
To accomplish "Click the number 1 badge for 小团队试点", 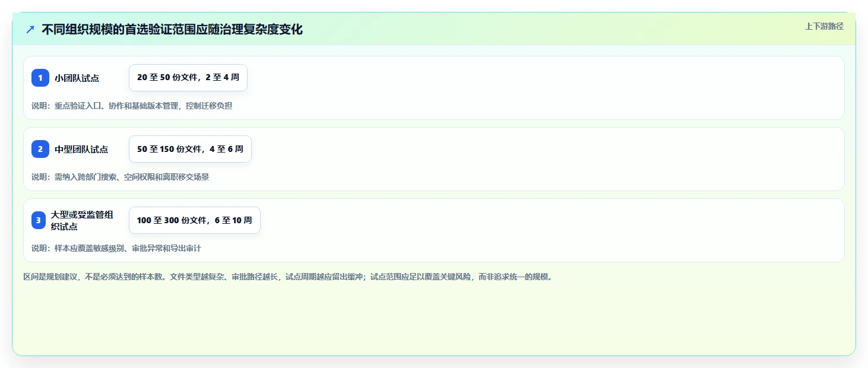I will pyautogui.click(x=40, y=78).
